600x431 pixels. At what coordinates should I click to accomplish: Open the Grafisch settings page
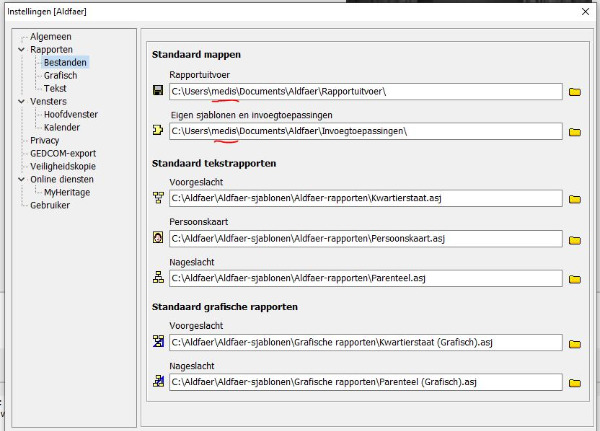(x=62, y=75)
